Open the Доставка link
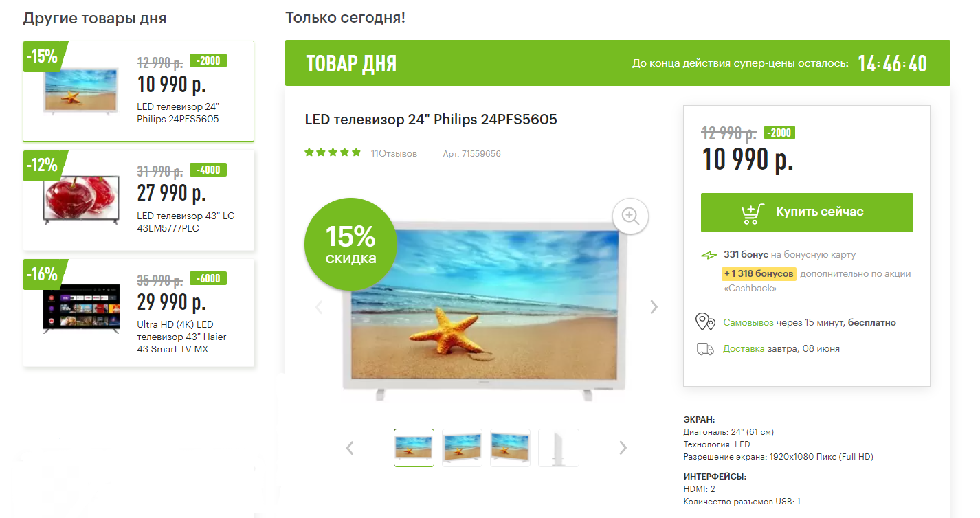The image size is (980, 518). pos(744,348)
